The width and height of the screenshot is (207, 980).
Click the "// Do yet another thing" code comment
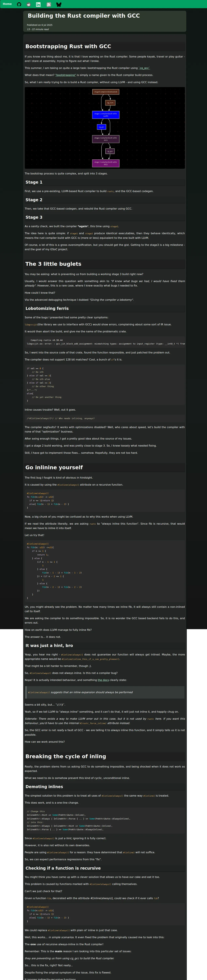pos(46,397)
